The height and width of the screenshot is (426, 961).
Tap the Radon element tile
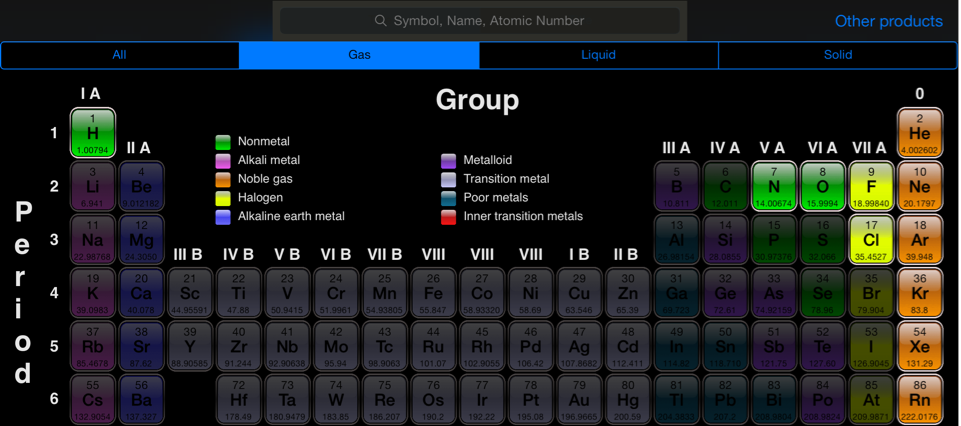[919, 399]
